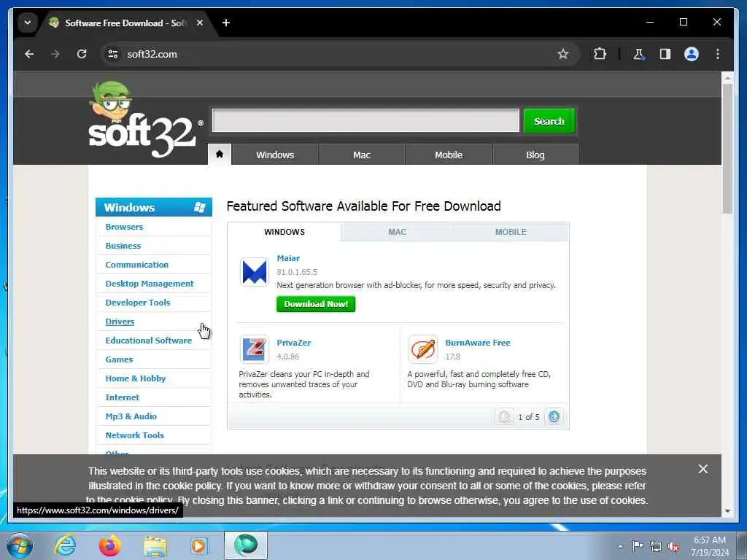Screen dimensions: 747x560
Task: Select the MOBILE featured tab
Action: click(511, 232)
